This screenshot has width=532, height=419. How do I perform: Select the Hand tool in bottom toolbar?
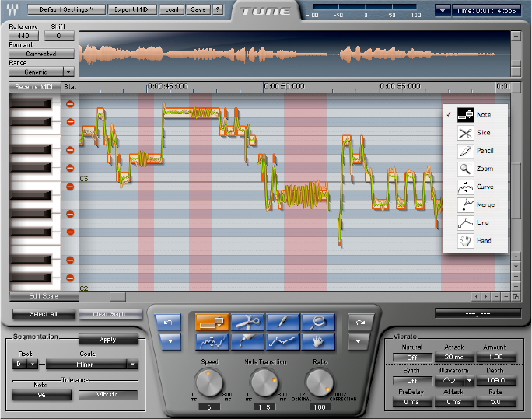319,340
